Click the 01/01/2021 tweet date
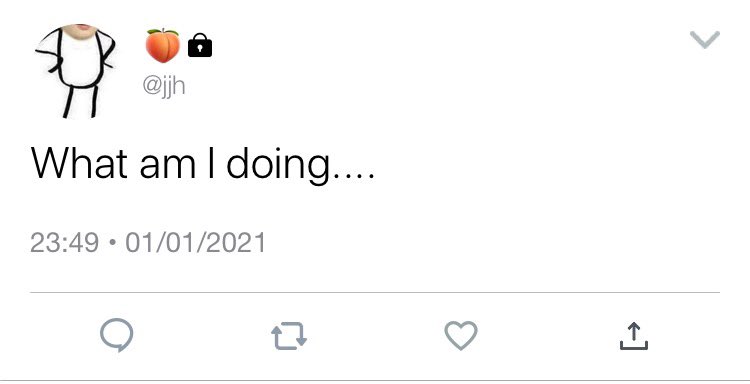The image size is (750, 384). pos(195,242)
